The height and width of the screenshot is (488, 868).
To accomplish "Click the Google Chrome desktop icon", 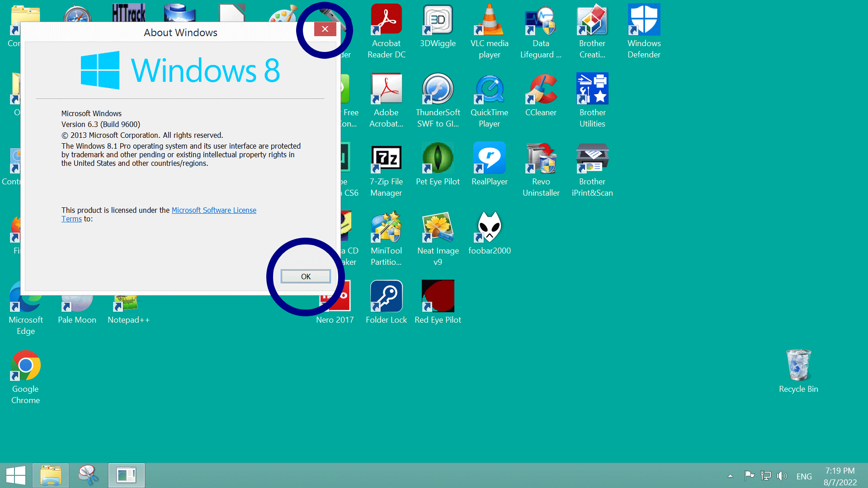I will [26, 377].
